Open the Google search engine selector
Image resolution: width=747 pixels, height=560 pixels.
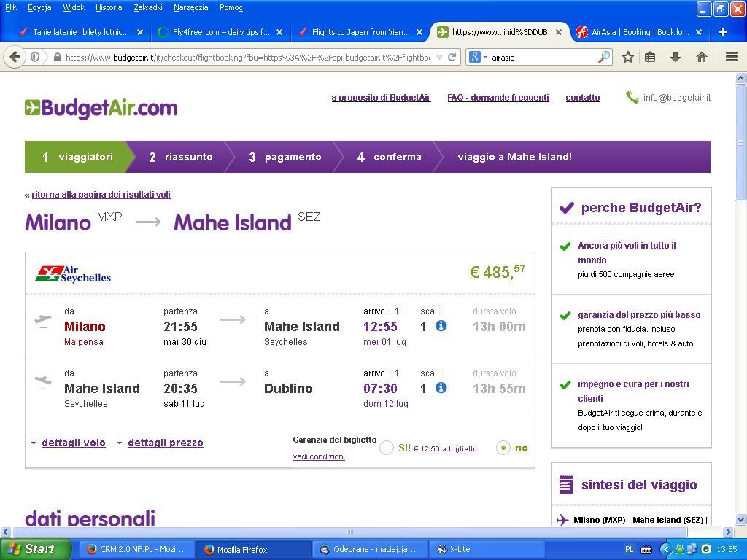478,57
